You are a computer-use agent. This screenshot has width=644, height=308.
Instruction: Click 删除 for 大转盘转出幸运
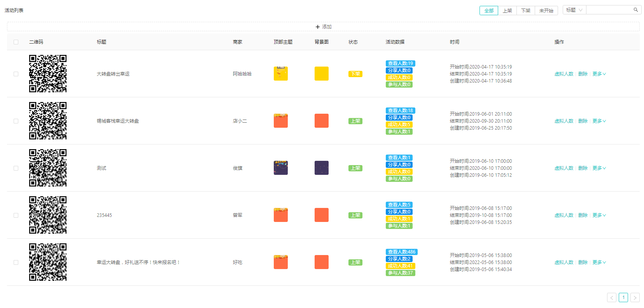[x=583, y=74]
